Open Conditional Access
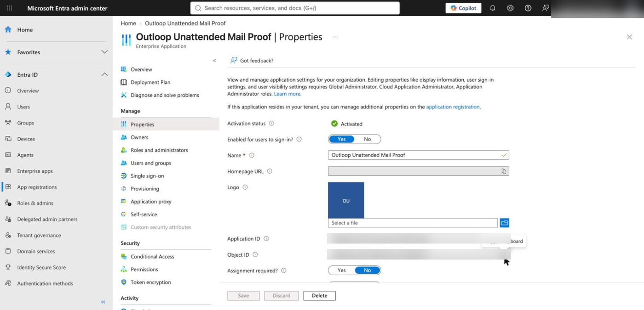 pos(152,257)
